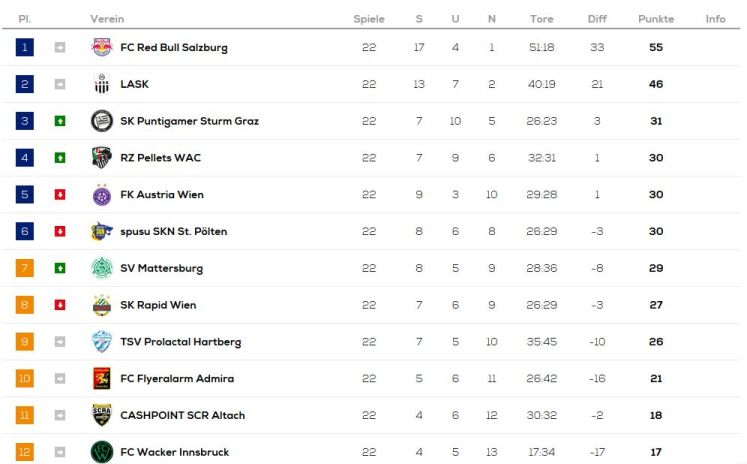This screenshot has height=464, width=747.
Task: Click FC Flyeralarm Admira's 21 points value
Action: tap(656, 379)
